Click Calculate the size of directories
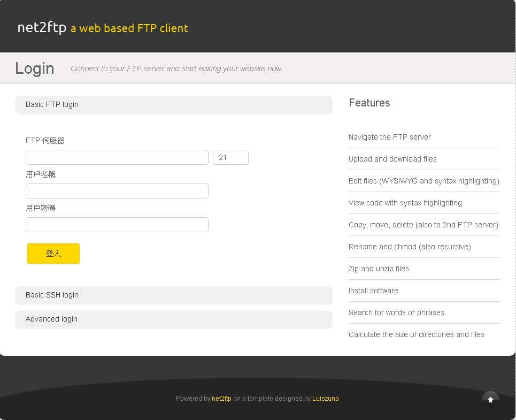The height and width of the screenshot is (420, 516). [x=416, y=334]
